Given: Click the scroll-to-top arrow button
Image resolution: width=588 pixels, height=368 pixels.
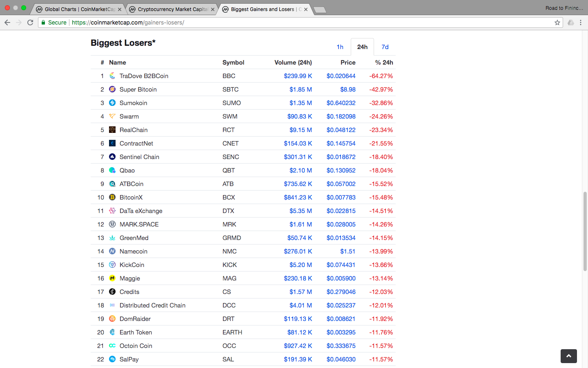Looking at the screenshot, I should 568,356.
